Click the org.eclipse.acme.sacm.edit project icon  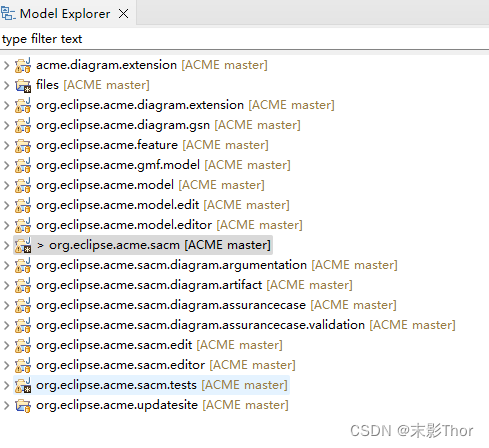click(23, 345)
